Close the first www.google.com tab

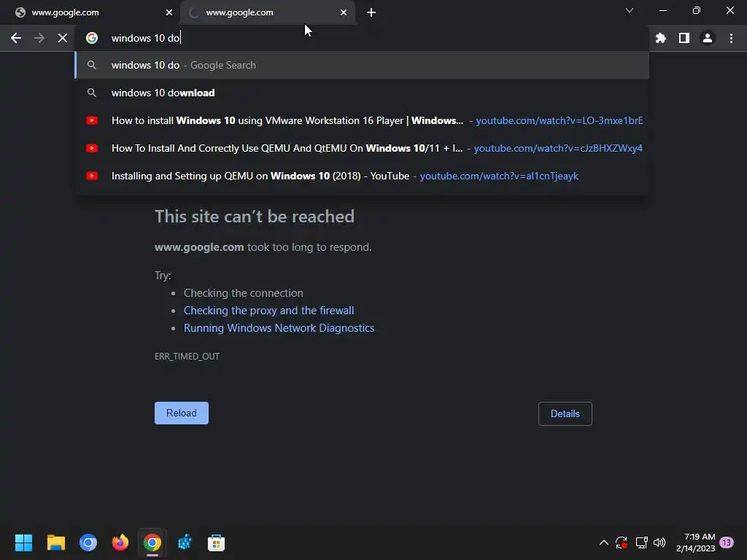(x=169, y=12)
